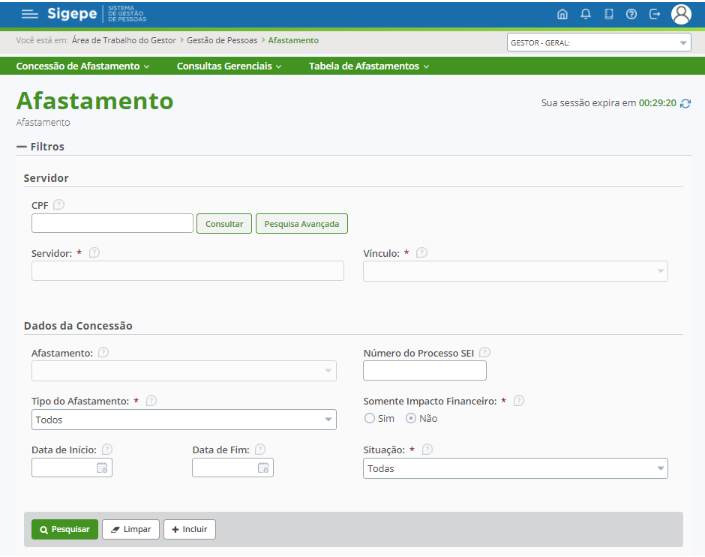Open the user profile avatar
This screenshot has width=705, height=557.
(681, 14)
